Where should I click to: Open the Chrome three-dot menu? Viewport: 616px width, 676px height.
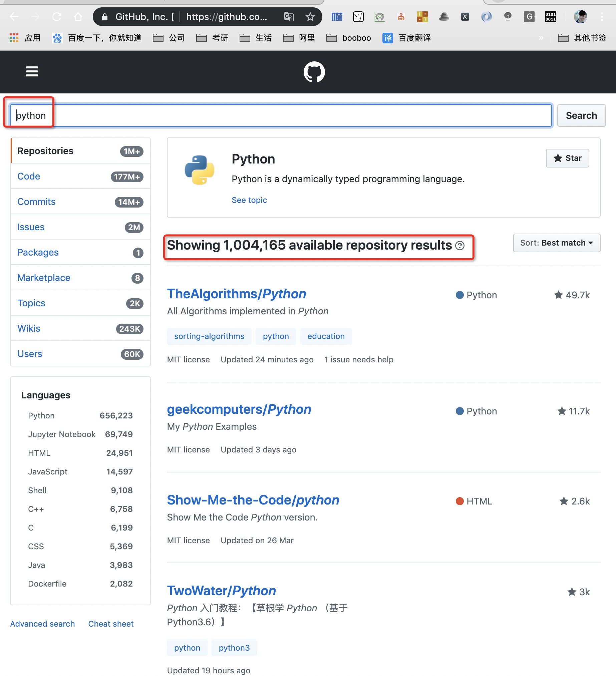(602, 16)
